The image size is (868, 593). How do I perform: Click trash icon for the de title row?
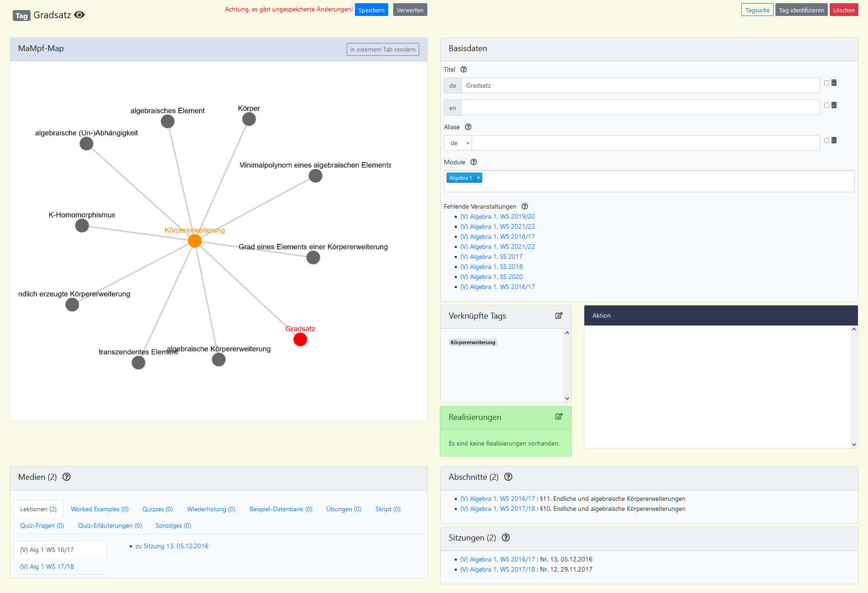(834, 83)
